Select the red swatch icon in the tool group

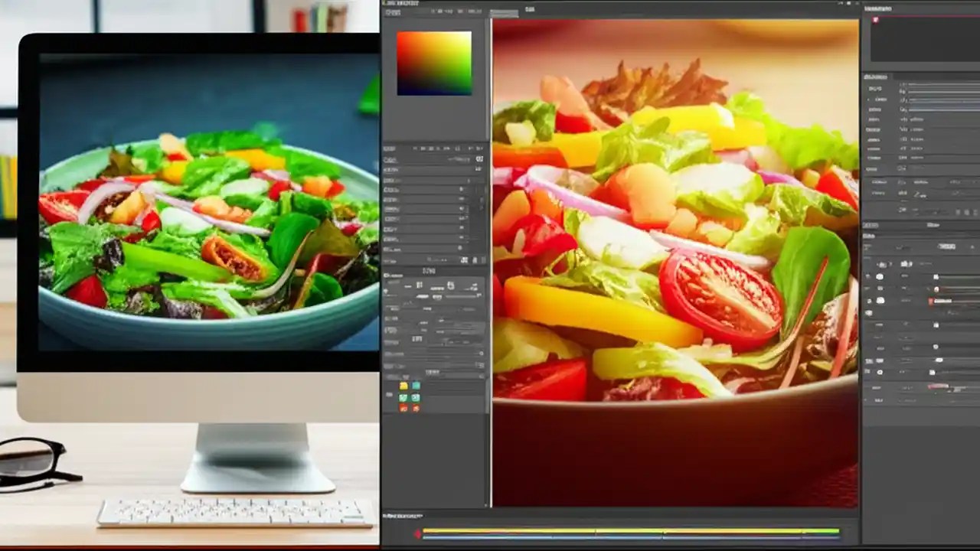tap(403, 409)
